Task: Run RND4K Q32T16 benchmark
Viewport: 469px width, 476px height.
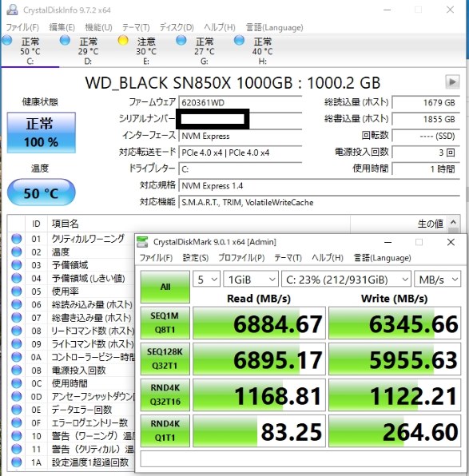Action: (x=165, y=395)
